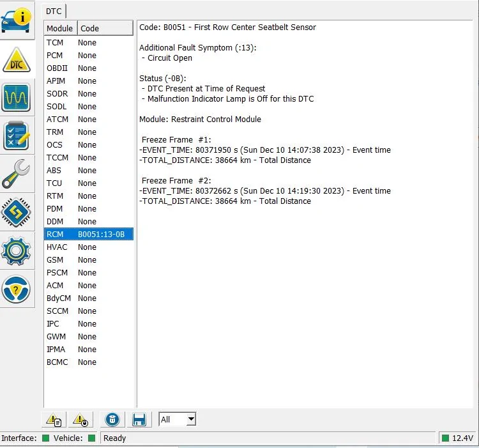Click the read all DTCs button

pos(54,420)
